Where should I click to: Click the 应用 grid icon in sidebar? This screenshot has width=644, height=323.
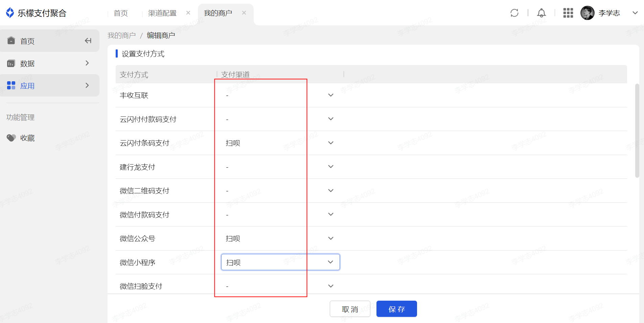point(11,85)
